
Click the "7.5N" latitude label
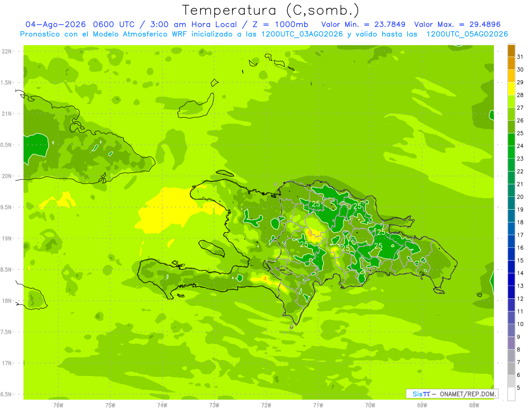pyautogui.click(x=7, y=332)
